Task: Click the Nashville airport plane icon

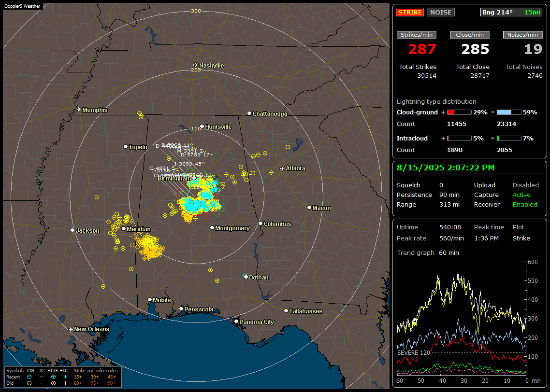Action: click(196, 65)
